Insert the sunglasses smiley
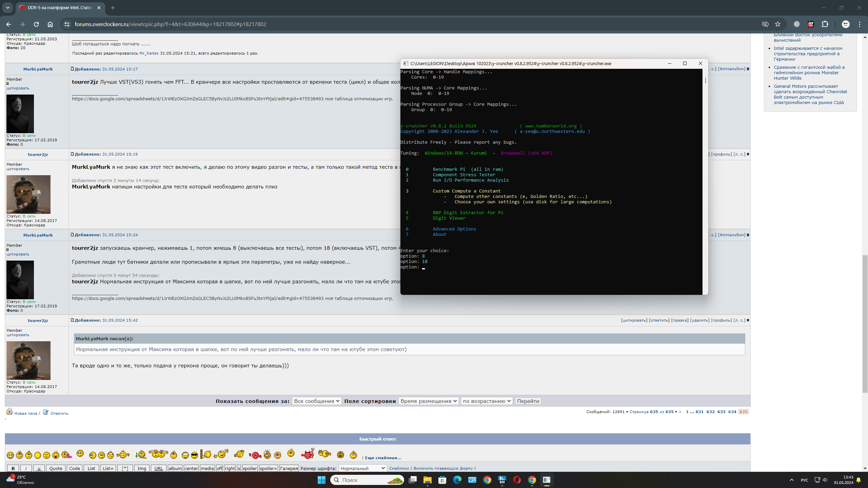 click(194, 455)
